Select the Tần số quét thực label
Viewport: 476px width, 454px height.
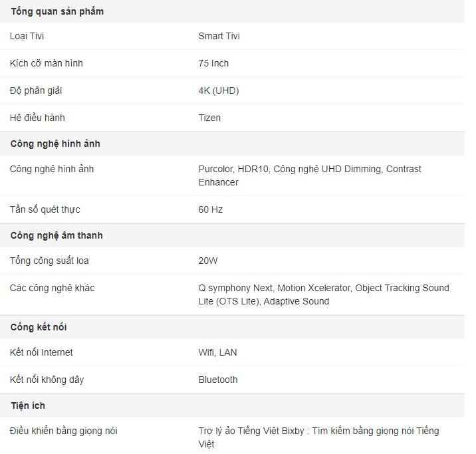[45, 209]
